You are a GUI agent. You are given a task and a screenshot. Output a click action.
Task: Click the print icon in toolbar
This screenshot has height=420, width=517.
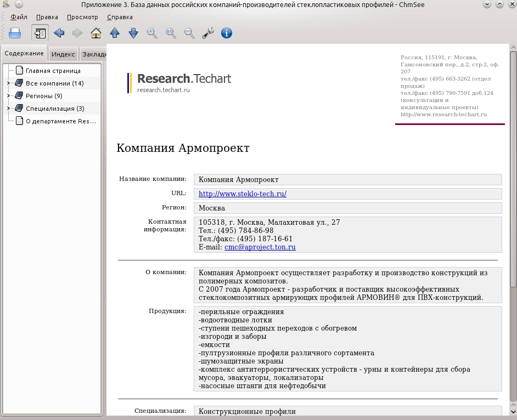pos(15,33)
